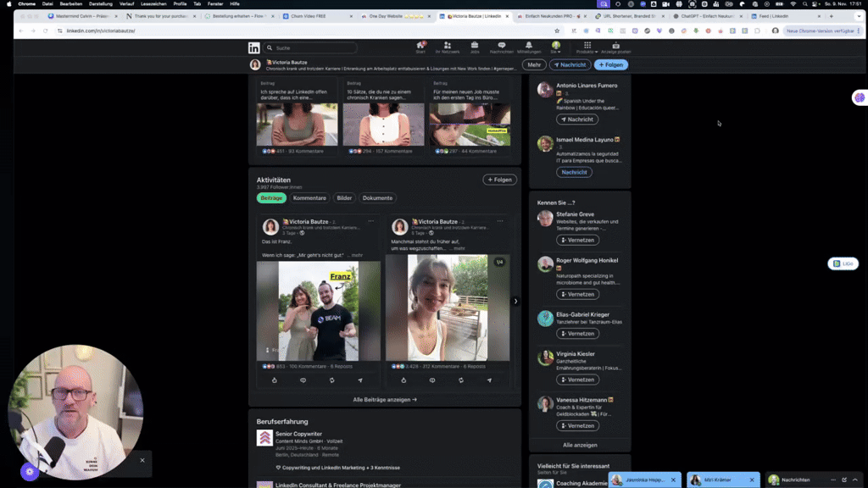This screenshot has height=488, width=868.
Task: Open the LiGo extension button
Action: pos(843,264)
